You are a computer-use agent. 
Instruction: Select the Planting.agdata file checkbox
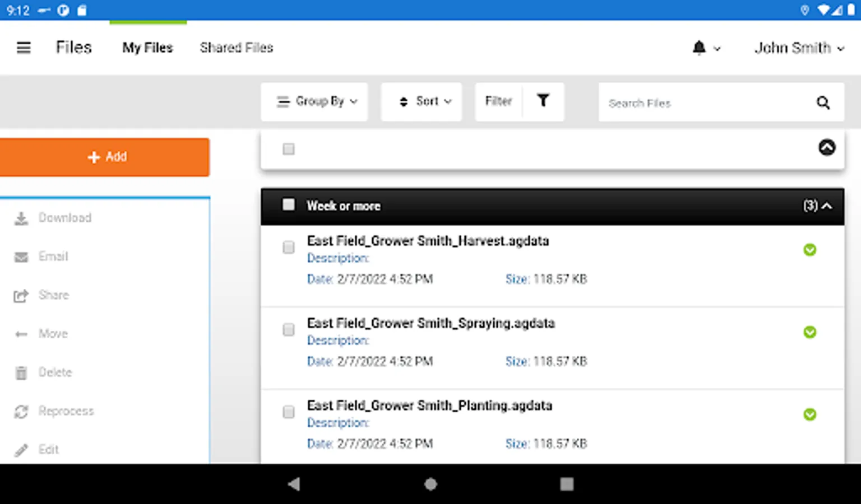point(289,412)
